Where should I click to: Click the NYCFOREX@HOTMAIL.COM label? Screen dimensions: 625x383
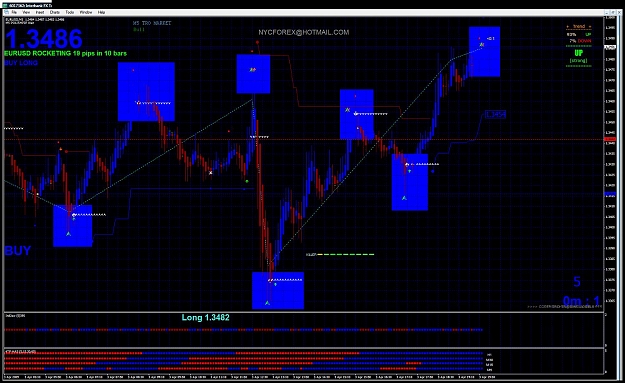[304, 32]
